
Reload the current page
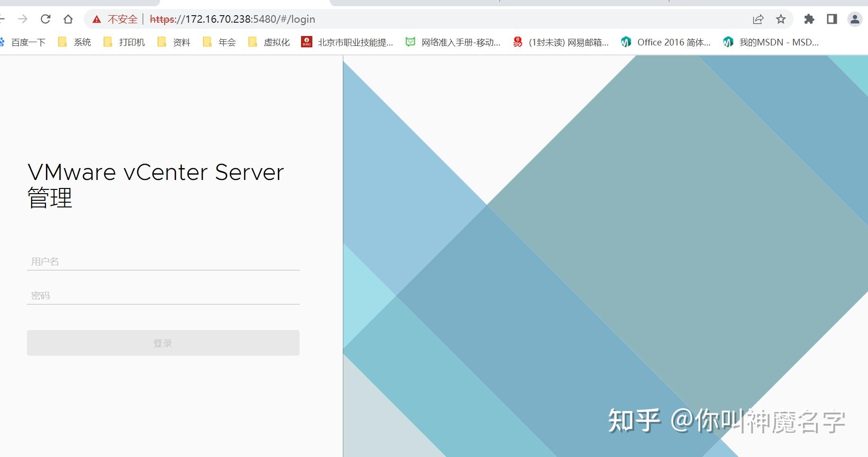point(45,19)
